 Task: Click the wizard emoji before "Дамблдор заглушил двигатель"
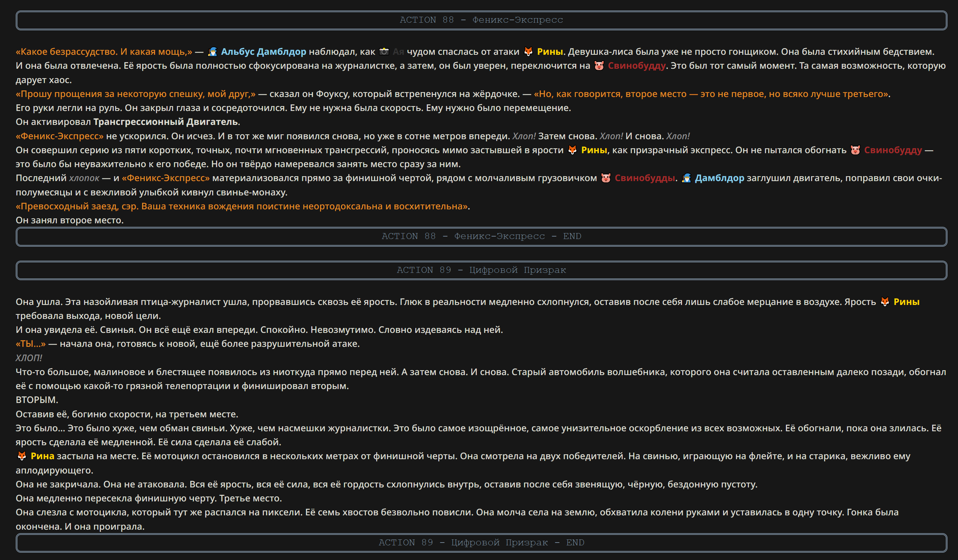pyautogui.click(x=686, y=178)
